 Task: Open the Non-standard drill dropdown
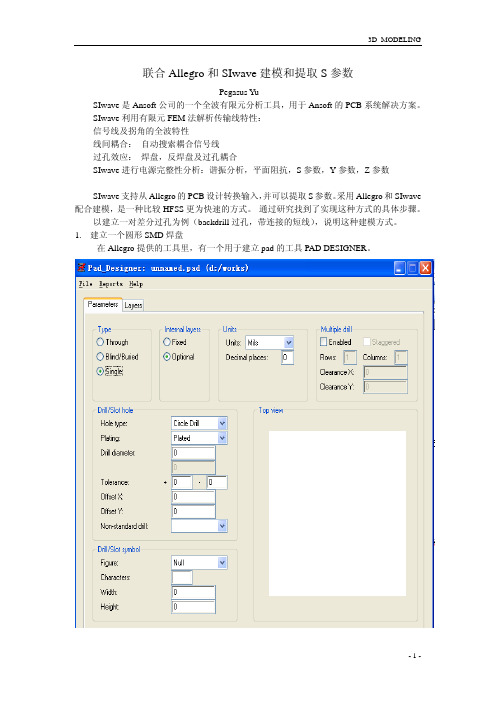pos(199,526)
